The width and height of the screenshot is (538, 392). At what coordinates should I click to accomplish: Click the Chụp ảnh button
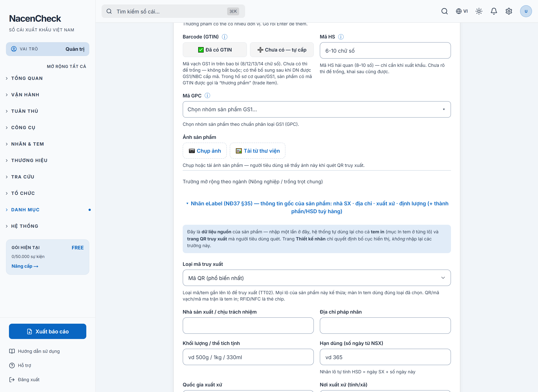coord(205,151)
